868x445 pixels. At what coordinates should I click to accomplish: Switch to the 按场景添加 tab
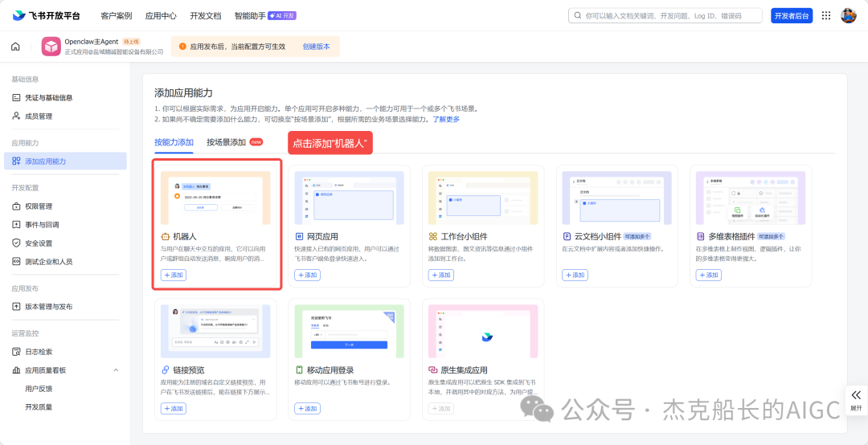tap(226, 142)
